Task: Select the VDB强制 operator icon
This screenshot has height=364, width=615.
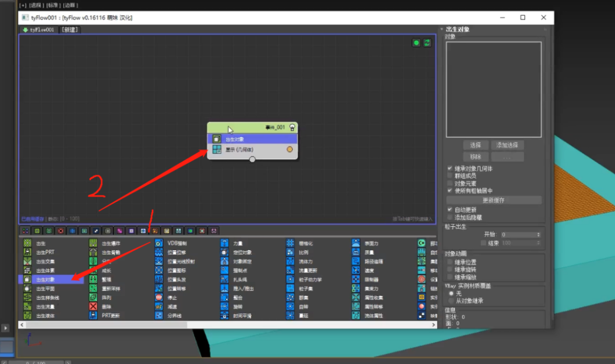Action: pos(158,243)
